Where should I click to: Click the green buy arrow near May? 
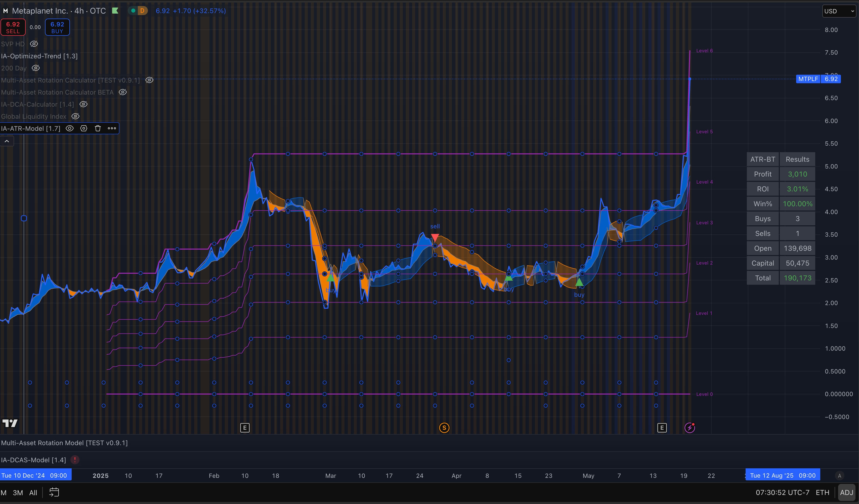(x=579, y=282)
